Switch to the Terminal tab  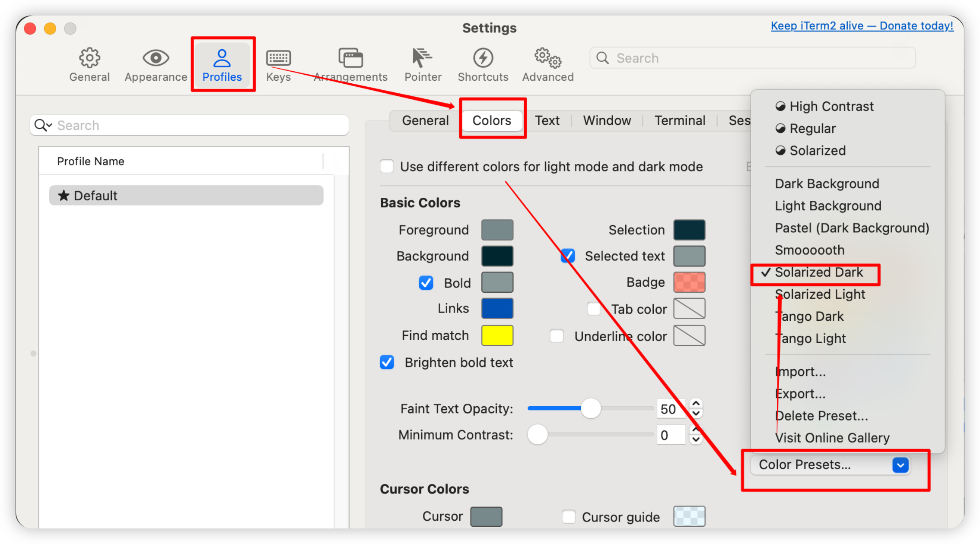click(x=680, y=120)
